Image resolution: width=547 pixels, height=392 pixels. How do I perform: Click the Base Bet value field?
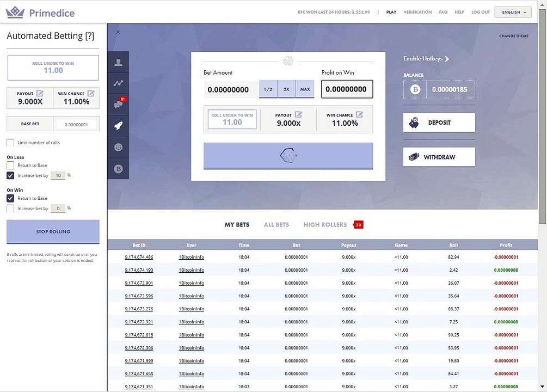pyautogui.click(x=76, y=124)
